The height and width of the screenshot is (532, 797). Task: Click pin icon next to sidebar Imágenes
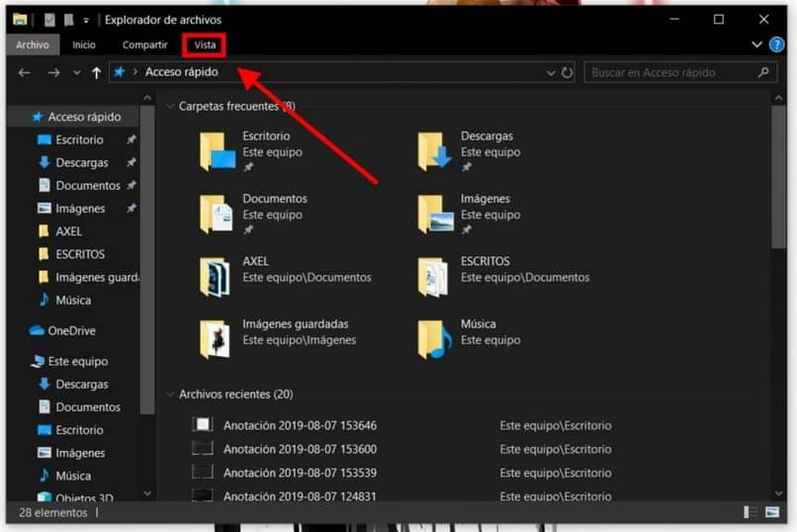pyautogui.click(x=132, y=208)
